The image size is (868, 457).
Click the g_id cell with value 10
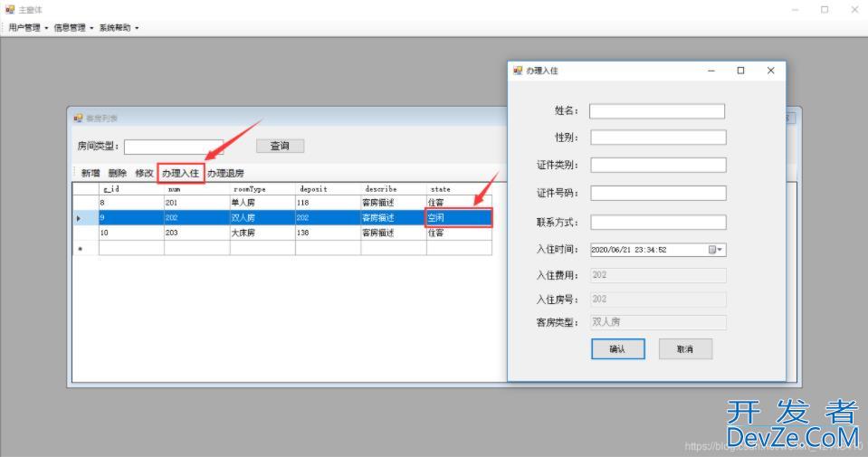coord(131,233)
